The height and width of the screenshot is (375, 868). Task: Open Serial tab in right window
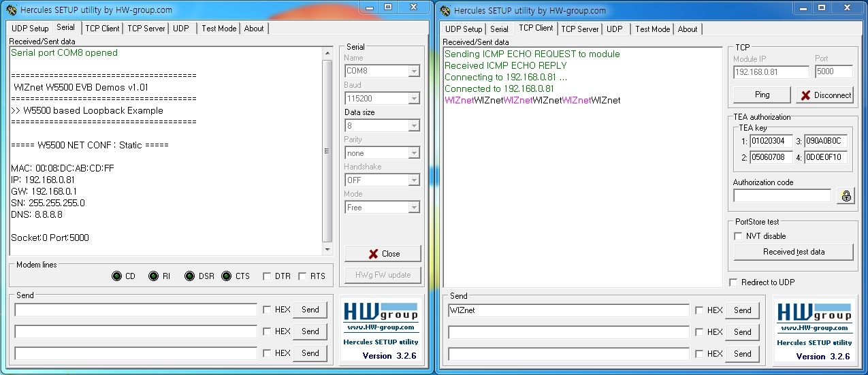(x=499, y=29)
